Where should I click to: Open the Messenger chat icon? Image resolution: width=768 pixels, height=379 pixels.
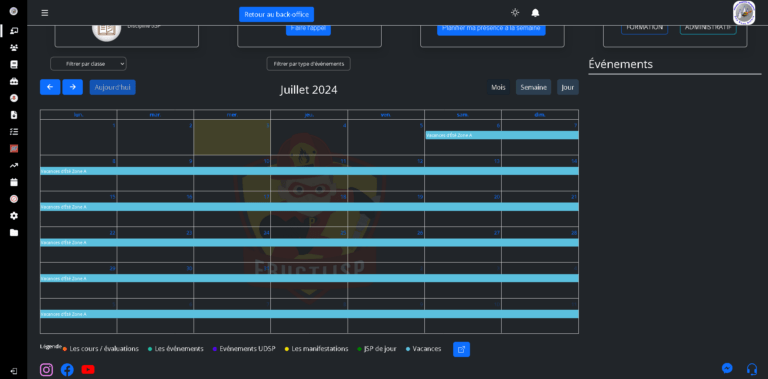727,368
